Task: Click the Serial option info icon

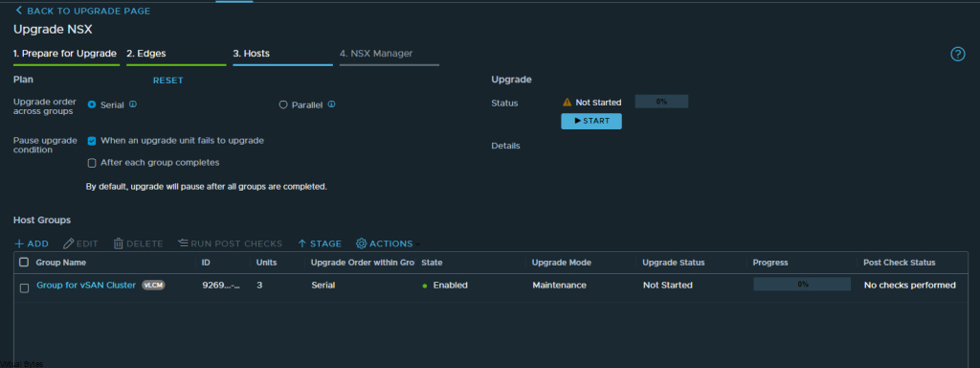Action: [132, 104]
